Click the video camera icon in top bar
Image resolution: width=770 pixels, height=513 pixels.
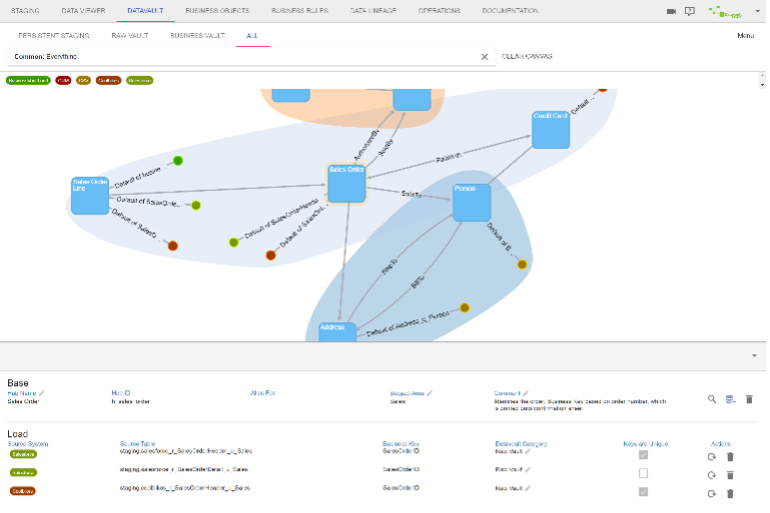[x=672, y=11]
